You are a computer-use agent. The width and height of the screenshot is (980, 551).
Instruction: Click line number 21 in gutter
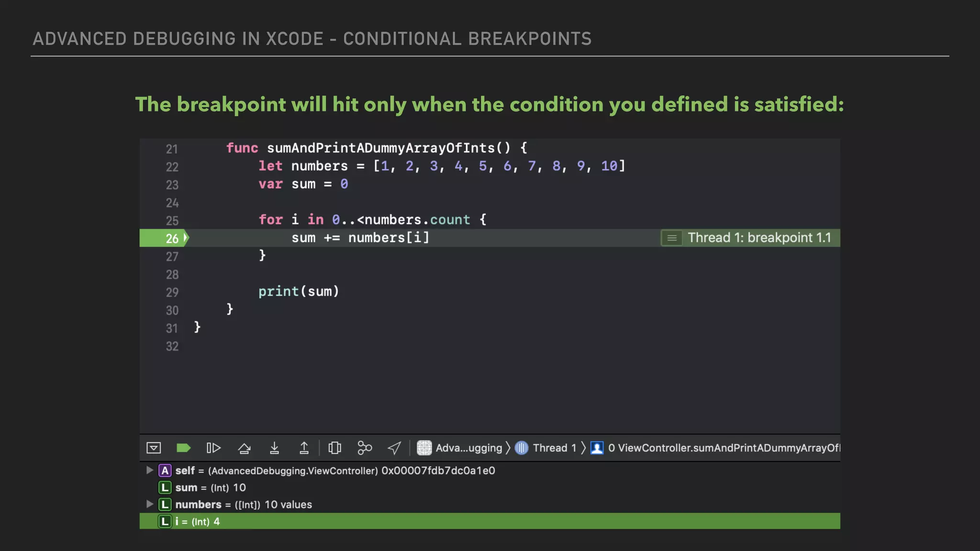point(172,149)
